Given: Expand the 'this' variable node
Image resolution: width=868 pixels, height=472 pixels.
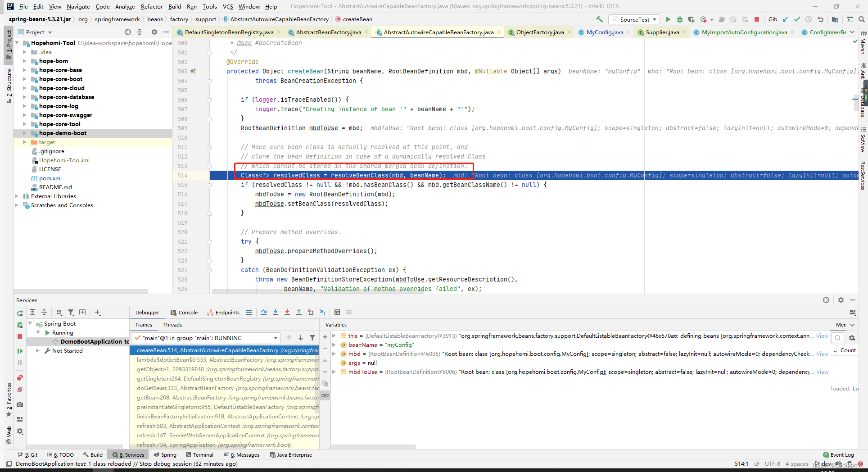Looking at the screenshot, I should coord(334,336).
